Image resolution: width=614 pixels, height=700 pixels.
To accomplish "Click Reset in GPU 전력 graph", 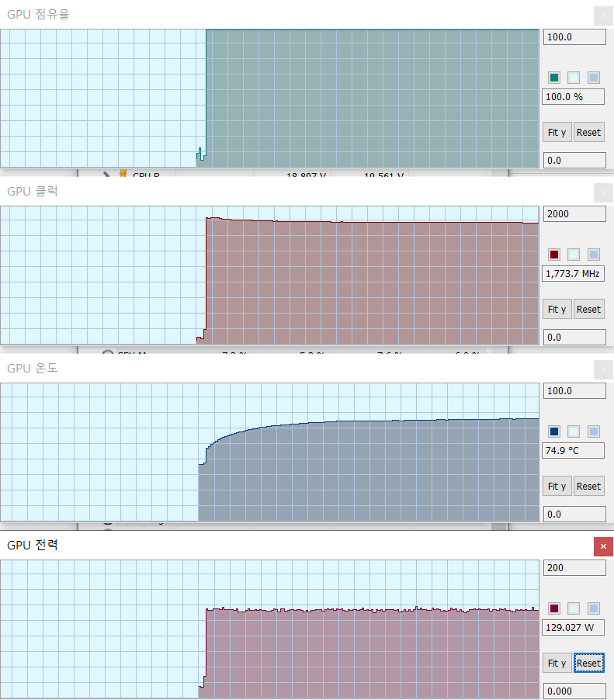I will (x=588, y=663).
